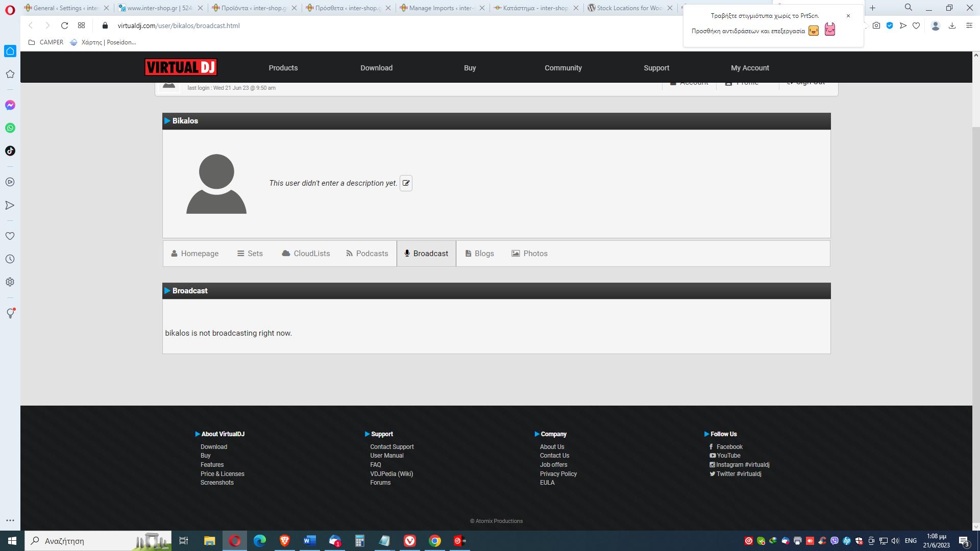
Task: Open the Price & Licenses footer link
Action: click(x=223, y=474)
